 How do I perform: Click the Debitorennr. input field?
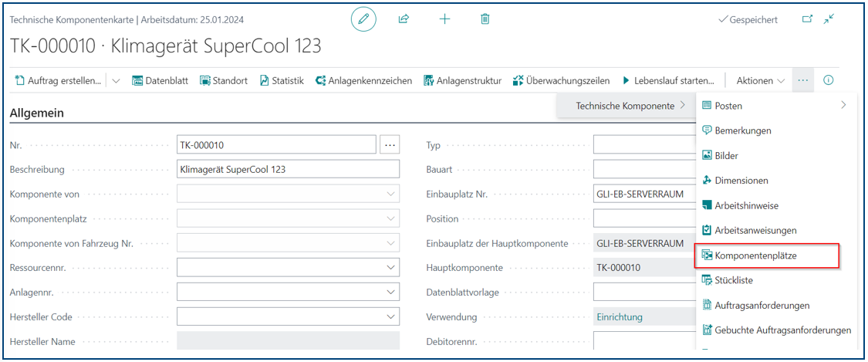644,340
